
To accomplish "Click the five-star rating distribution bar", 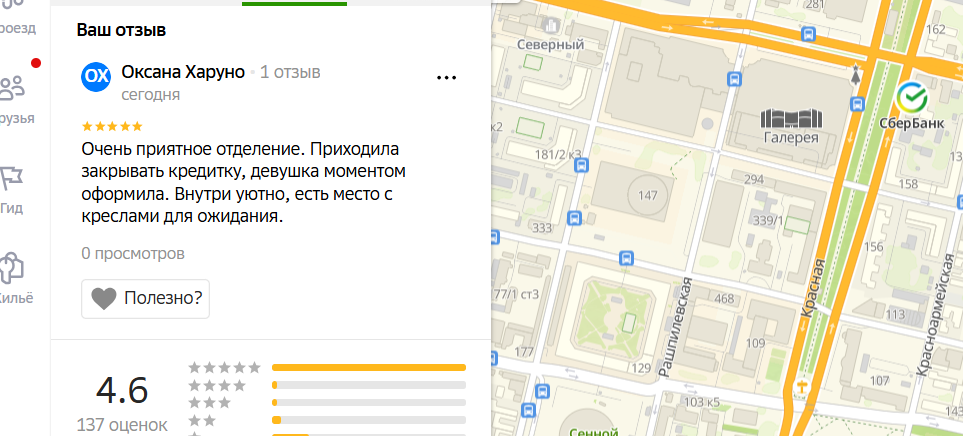I will 368,368.
